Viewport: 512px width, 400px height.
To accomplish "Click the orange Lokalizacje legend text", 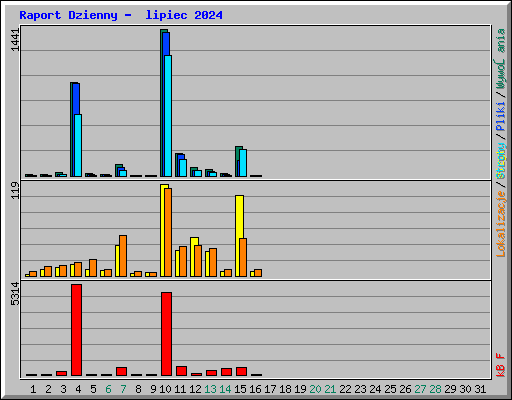I will (500, 224).
